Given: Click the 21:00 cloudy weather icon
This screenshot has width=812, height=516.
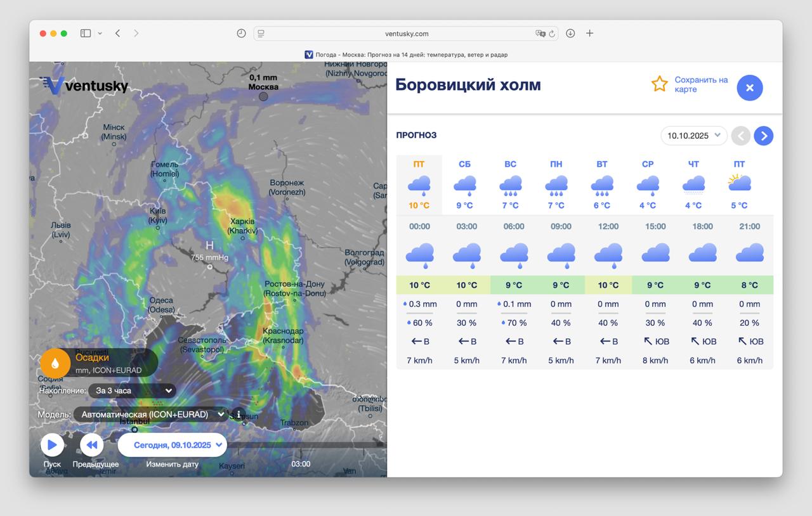Looking at the screenshot, I should click(x=749, y=254).
